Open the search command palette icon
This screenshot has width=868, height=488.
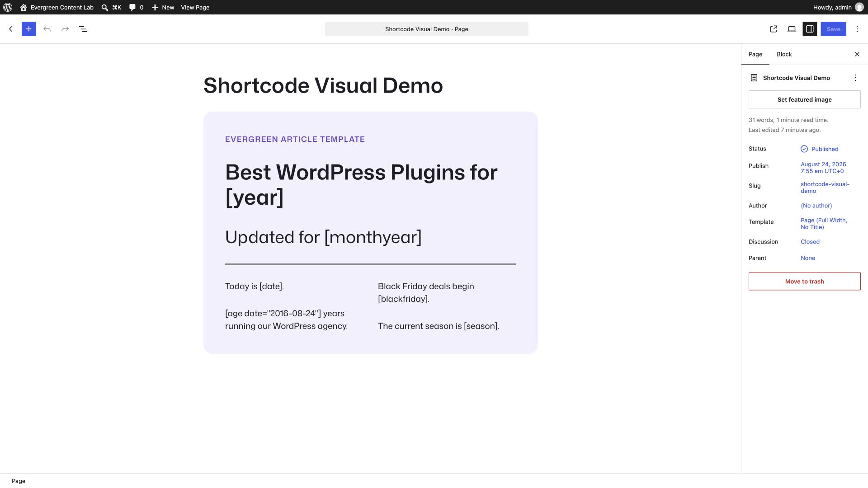[105, 7]
